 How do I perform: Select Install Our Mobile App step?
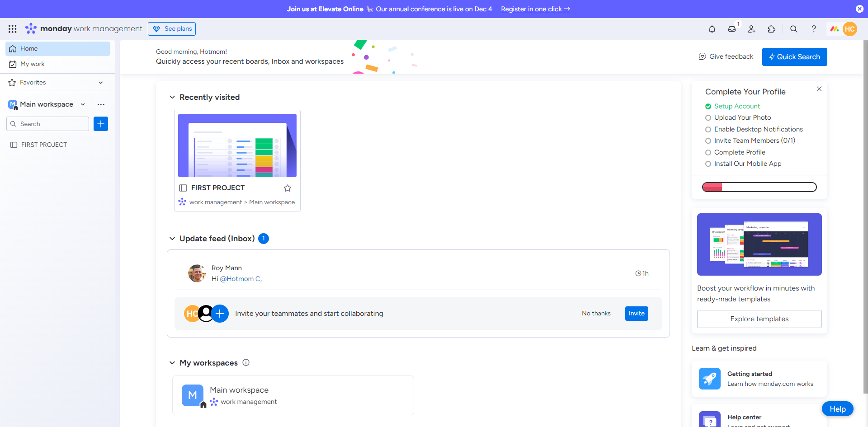click(x=743, y=164)
